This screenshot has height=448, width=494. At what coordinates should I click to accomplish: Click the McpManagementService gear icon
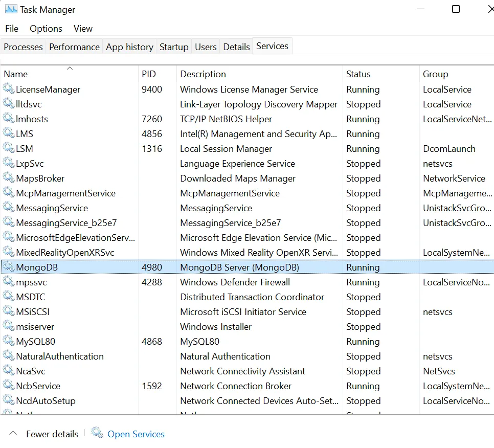[x=9, y=192]
